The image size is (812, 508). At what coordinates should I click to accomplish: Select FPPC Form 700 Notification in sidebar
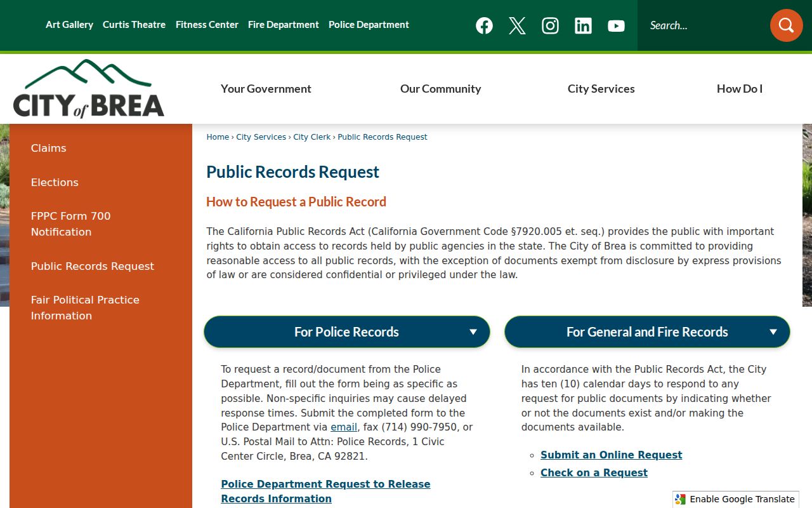coord(70,224)
